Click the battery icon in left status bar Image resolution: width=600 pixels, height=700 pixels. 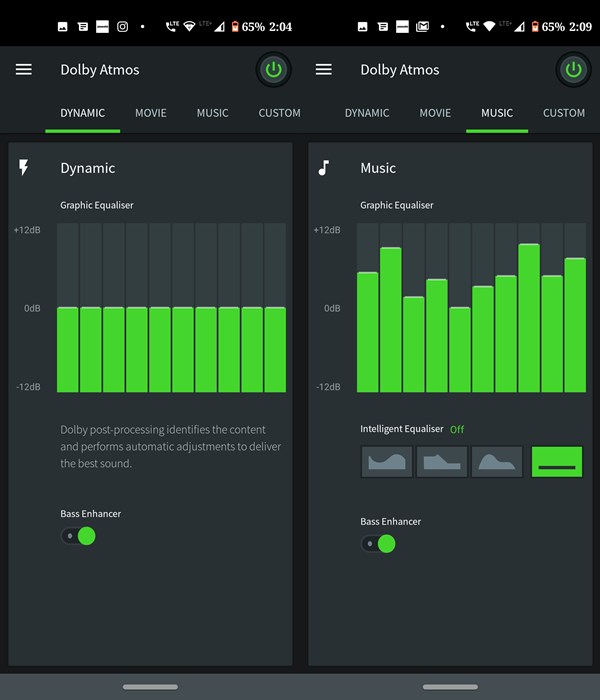(235, 27)
